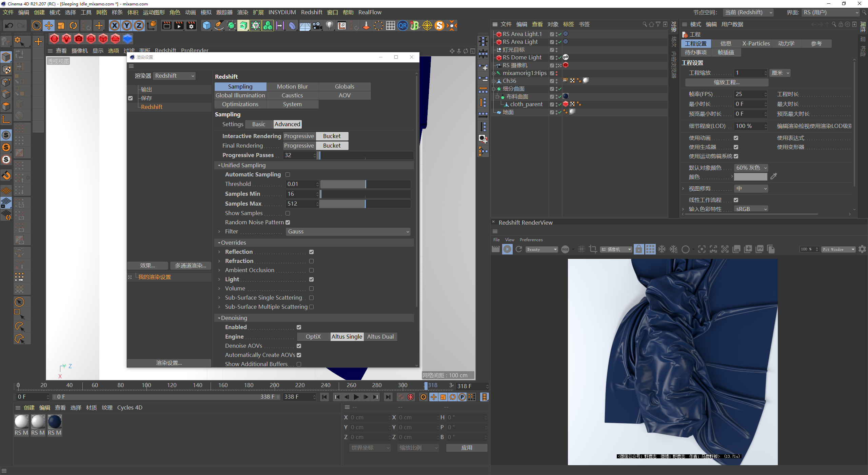Switch to the Motion Blur tab
This screenshot has width=868, height=475.
pyautogui.click(x=292, y=87)
